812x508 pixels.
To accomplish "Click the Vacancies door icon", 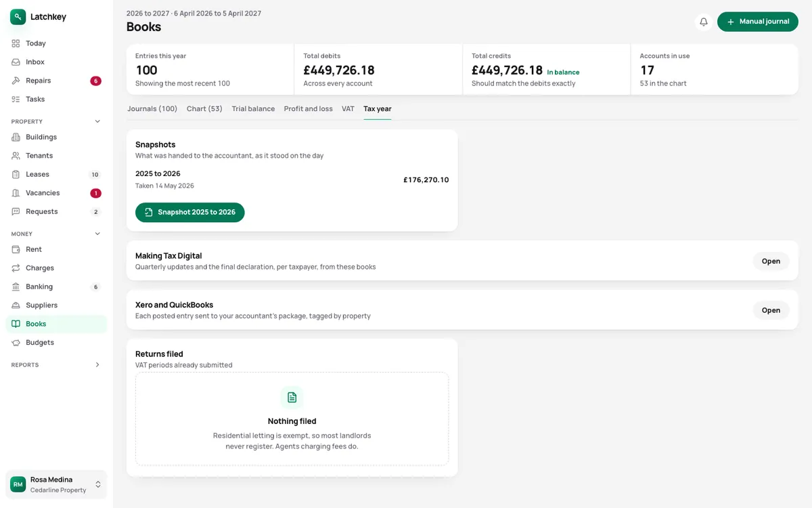I will point(16,193).
